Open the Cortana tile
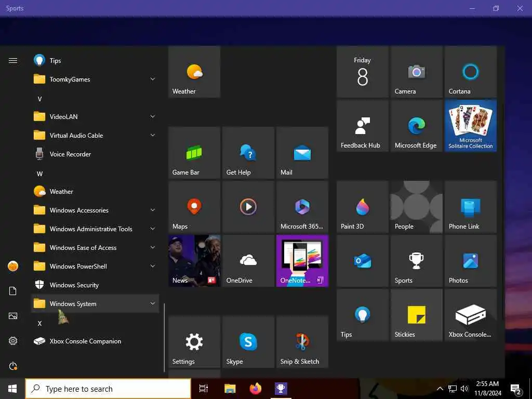Screen dimensions: 532x399 [x=471, y=72]
